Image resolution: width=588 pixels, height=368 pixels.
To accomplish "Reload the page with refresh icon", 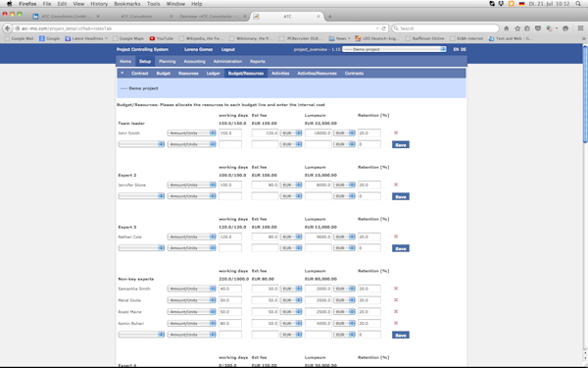I will (383, 28).
